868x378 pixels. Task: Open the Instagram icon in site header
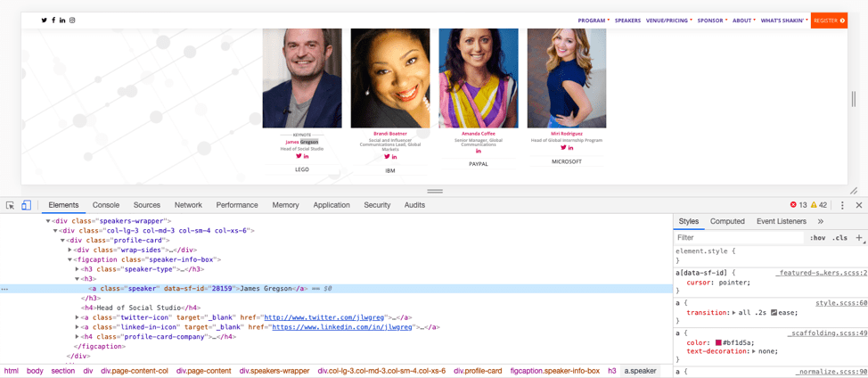click(72, 21)
